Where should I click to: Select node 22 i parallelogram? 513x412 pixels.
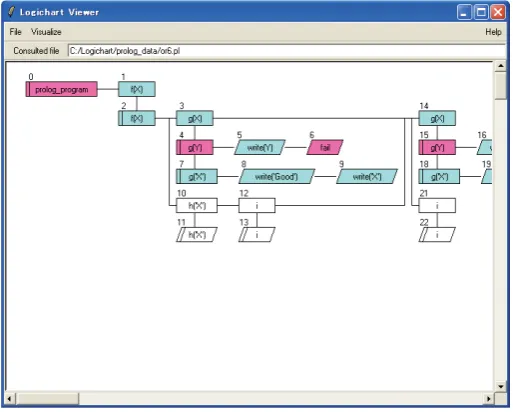pyautogui.click(x=437, y=235)
